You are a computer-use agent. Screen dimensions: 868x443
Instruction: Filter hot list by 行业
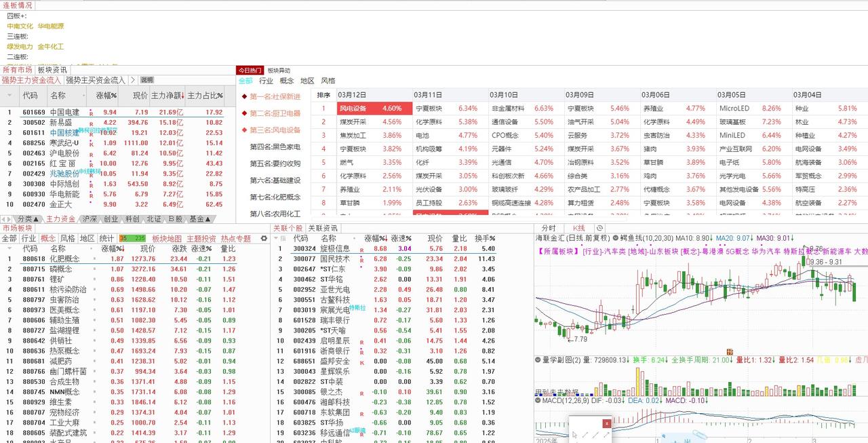[266, 81]
